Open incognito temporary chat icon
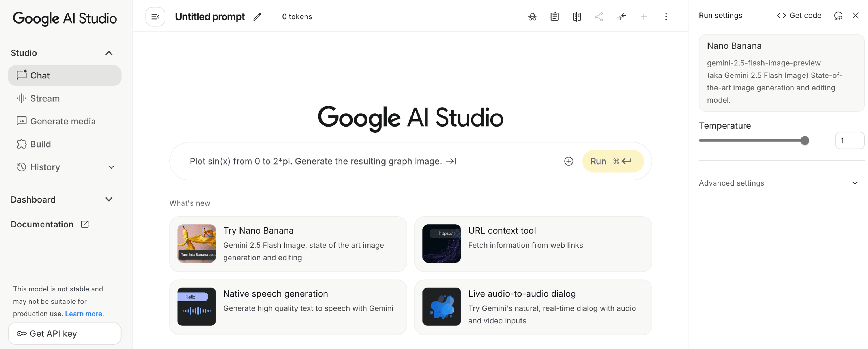This screenshot has height=349, width=868. point(532,17)
